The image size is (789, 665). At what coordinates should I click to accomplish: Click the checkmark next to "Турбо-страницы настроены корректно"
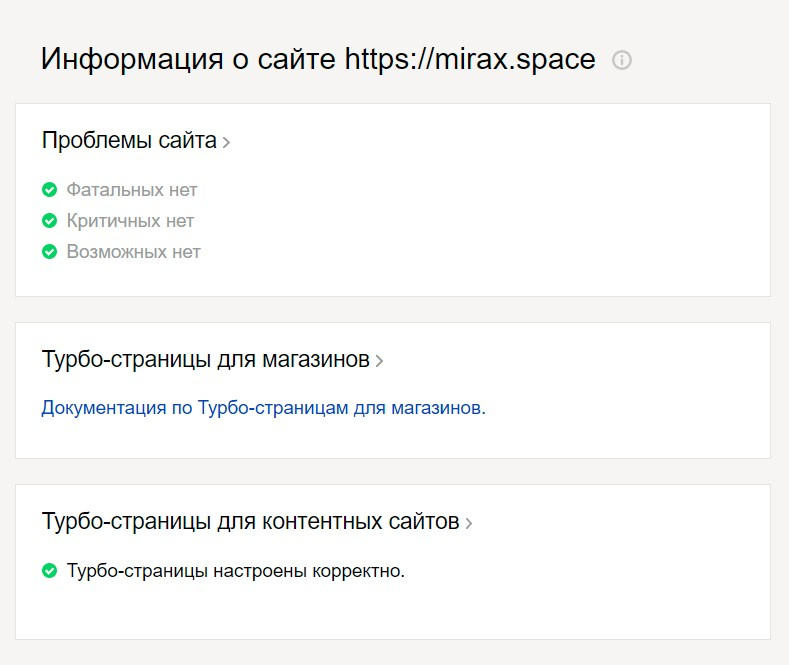49,572
